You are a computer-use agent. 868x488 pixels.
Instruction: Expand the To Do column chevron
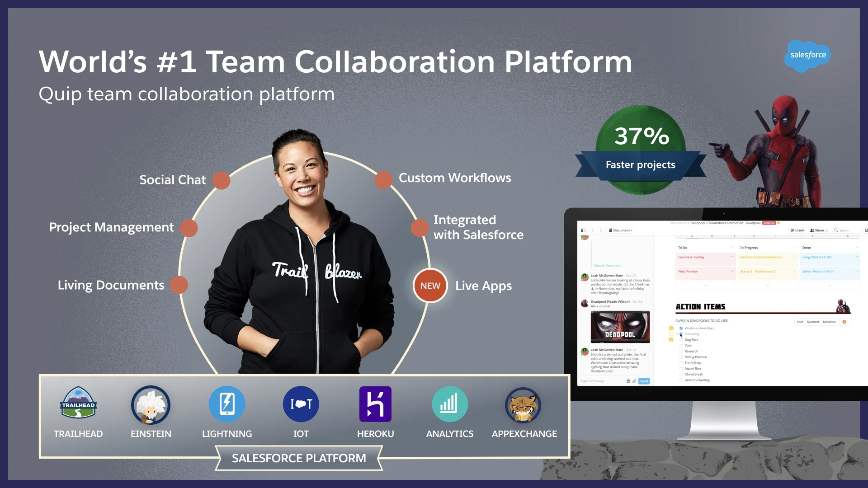click(732, 248)
